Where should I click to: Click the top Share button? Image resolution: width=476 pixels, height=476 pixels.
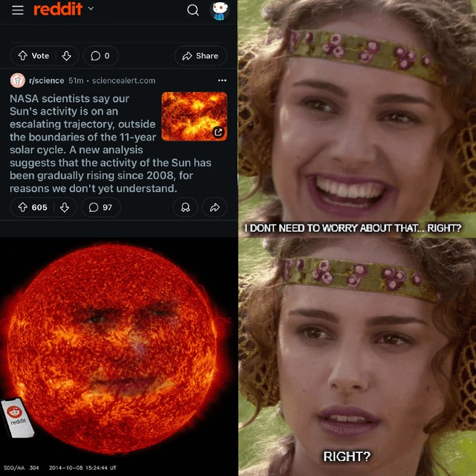point(200,56)
